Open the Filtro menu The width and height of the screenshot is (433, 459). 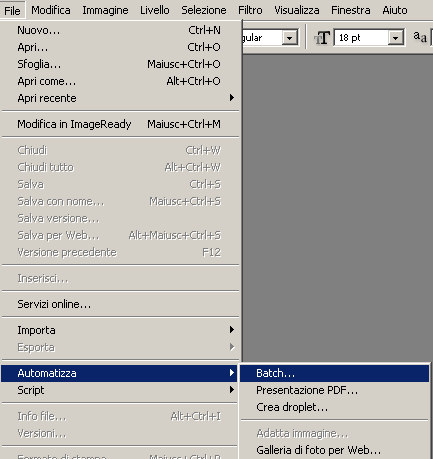250,10
